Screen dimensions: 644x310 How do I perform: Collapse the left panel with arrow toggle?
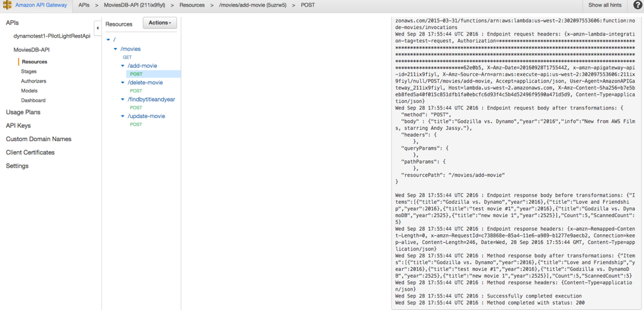click(98, 28)
